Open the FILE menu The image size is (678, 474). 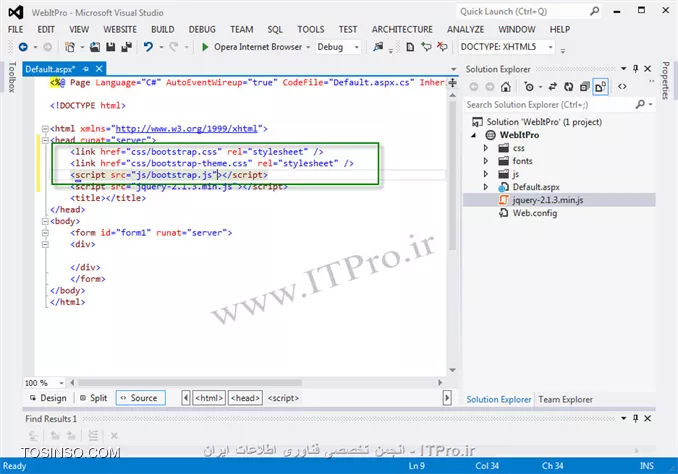(x=16, y=29)
